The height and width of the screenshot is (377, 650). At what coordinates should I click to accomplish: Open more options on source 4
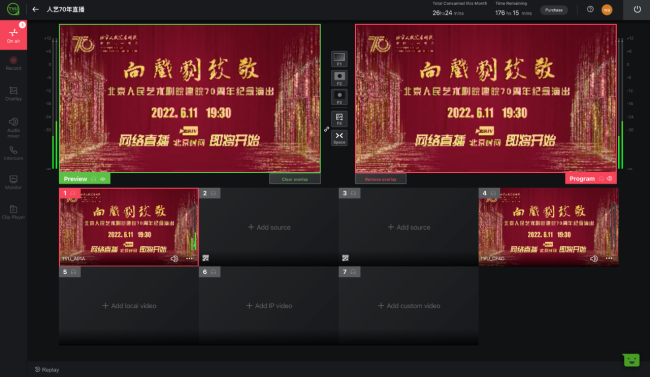point(609,258)
